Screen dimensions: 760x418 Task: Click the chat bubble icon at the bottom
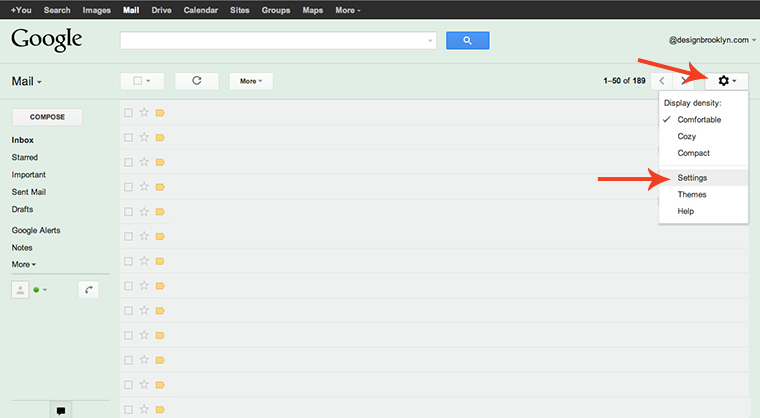click(61, 410)
